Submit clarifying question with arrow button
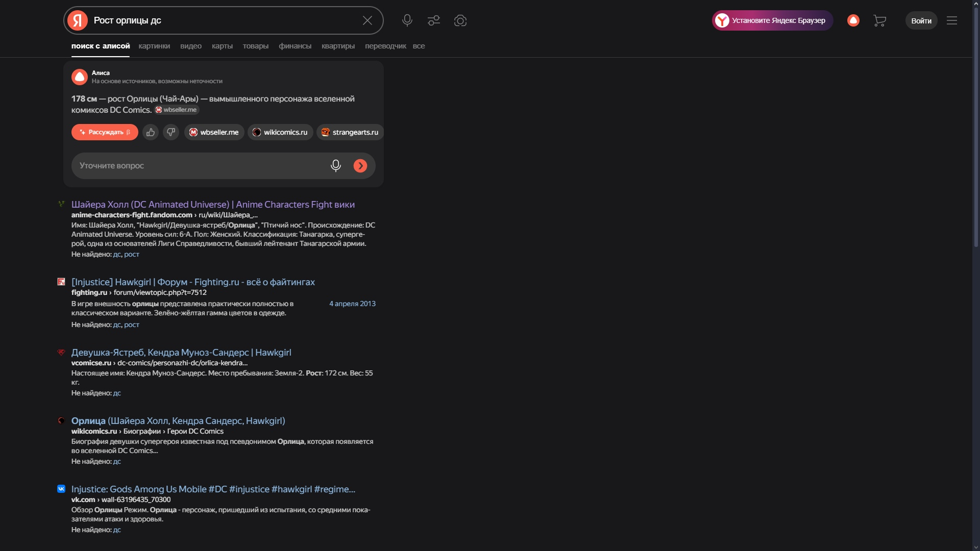This screenshot has width=980, height=551. [x=360, y=166]
